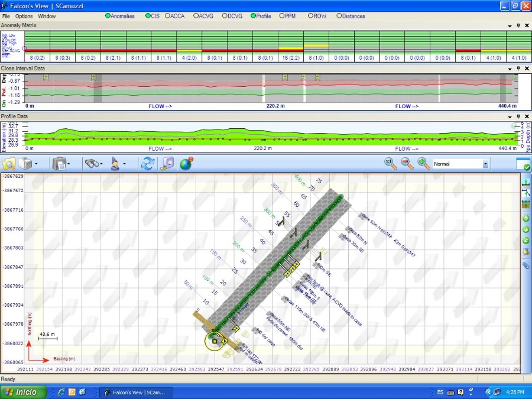
Task: Click the Falcon's View taskbar button
Action: [x=135, y=392]
